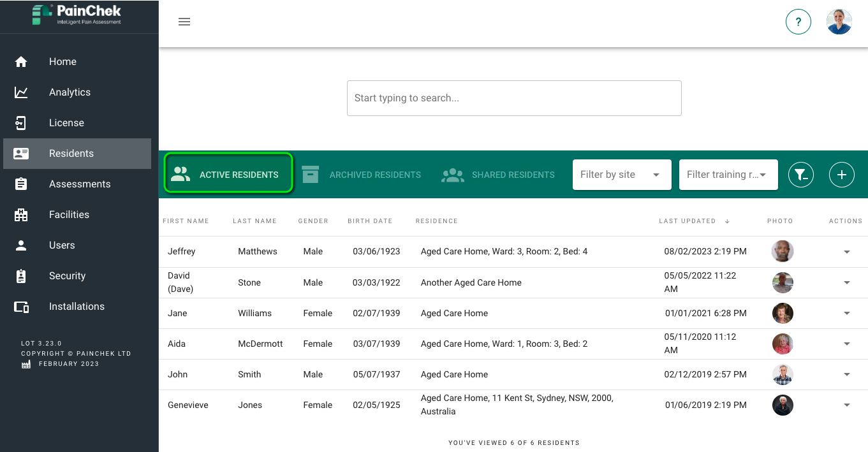Screen dimensions: 868x452
Task: Toggle the hamburger menu icon
Action: (x=184, y=22)
